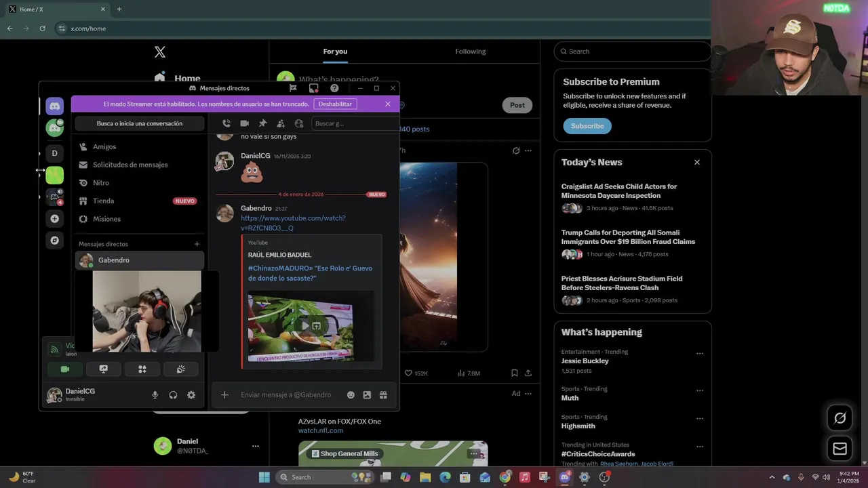This screenshot has width=868, height=488.
Task: Attach a file with the plus button
Action: pos(224,395)
